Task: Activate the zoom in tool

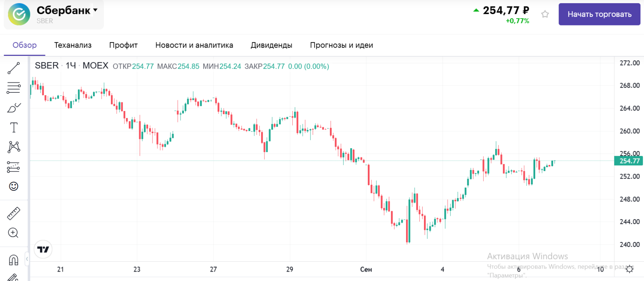Action: (x=14, y=233)
